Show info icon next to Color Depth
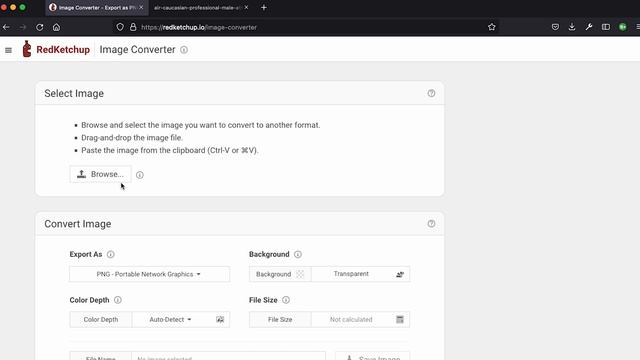640x360 pixels. [x=118, y=300]
